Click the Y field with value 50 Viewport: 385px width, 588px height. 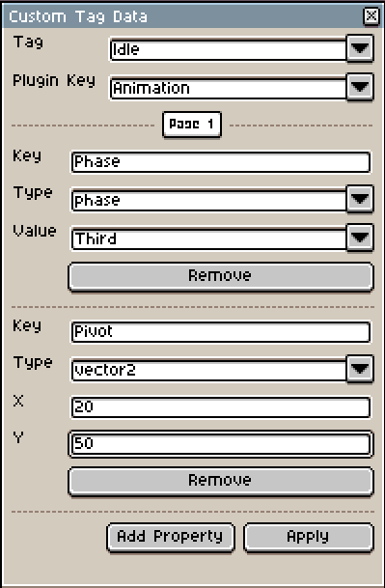pos(221,444)
